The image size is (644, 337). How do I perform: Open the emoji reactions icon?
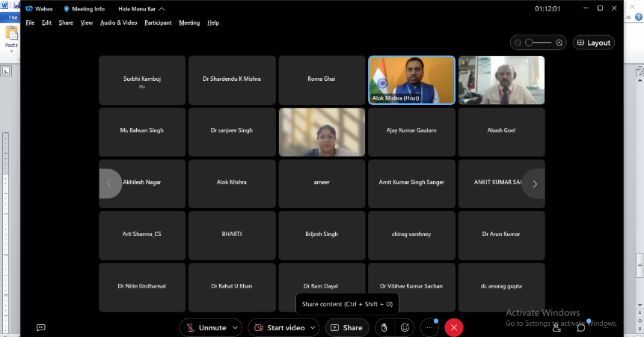coord(405,327)
